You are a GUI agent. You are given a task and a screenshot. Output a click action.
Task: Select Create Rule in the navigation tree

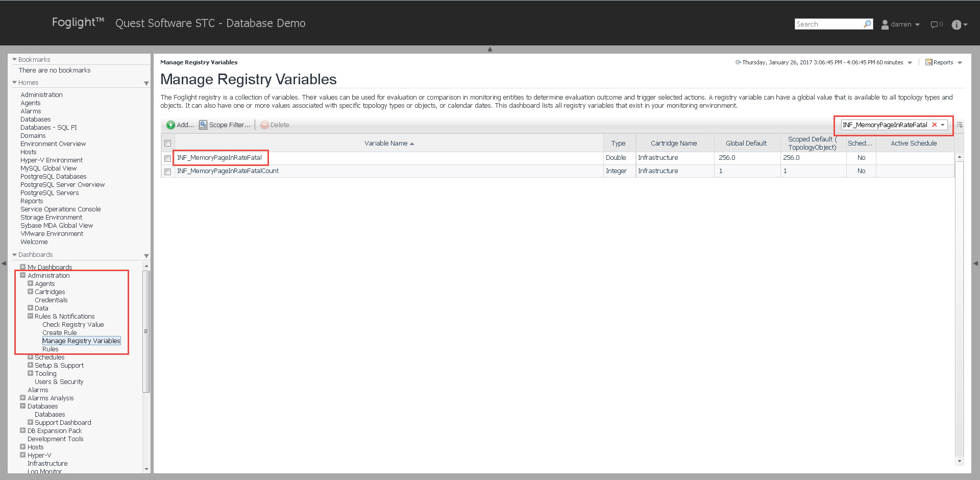(x=59, y=333)
